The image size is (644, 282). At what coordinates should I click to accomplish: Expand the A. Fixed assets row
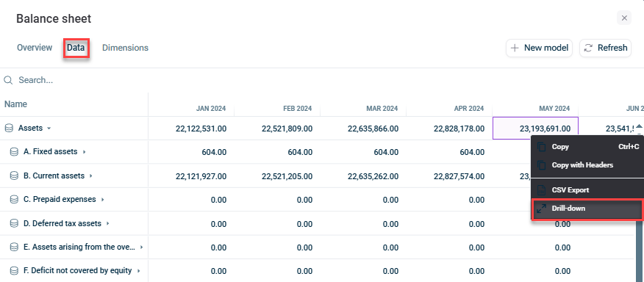[x=85, y=152]
